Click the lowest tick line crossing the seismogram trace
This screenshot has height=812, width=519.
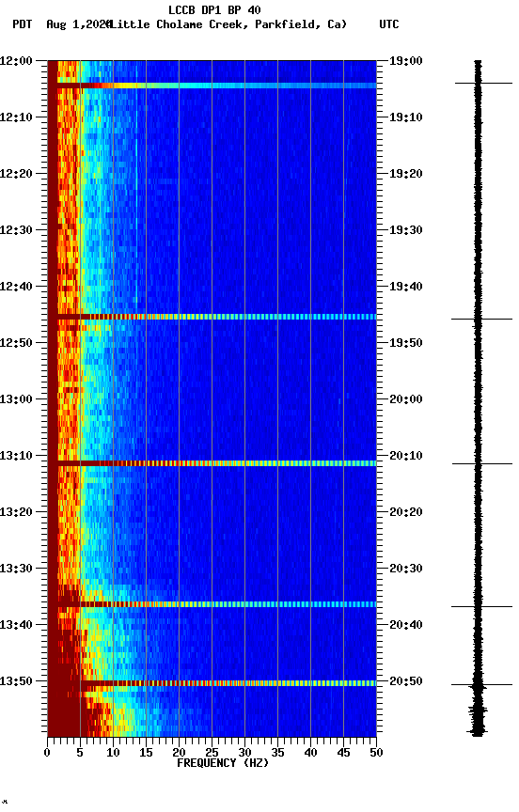click(481, 684)
